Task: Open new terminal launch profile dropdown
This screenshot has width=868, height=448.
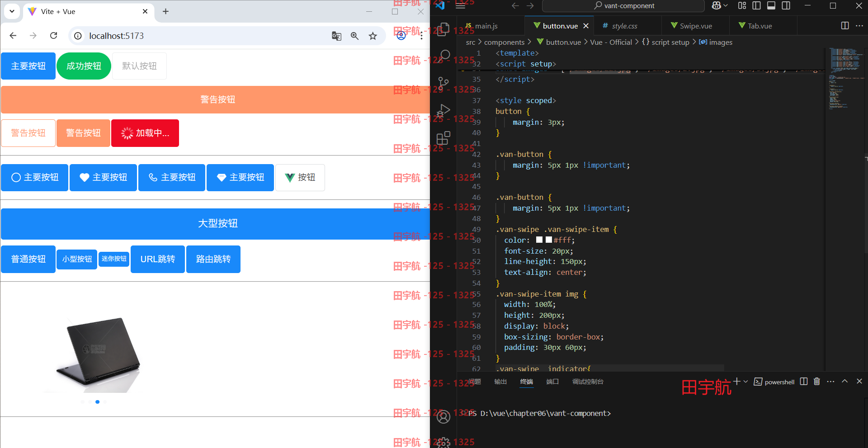Action: click(x=746, y=382)
